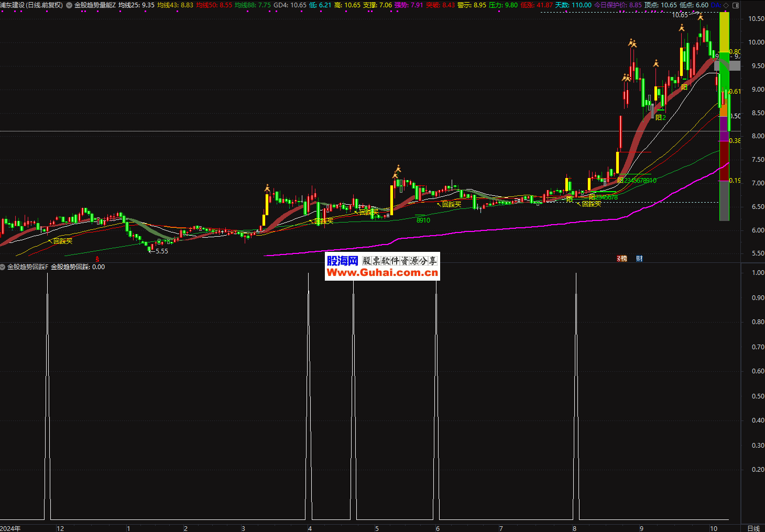Image resolution: width=765 pixels, height=532 pixels.
Task: Click the red S marker below the chart
Action: 97,259
